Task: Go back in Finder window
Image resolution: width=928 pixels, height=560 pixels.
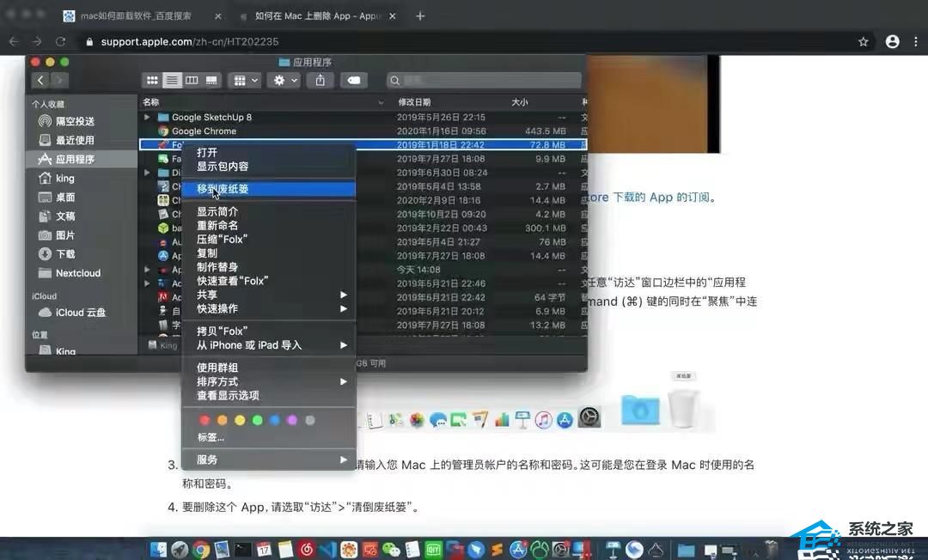Action: click(40, 80)
